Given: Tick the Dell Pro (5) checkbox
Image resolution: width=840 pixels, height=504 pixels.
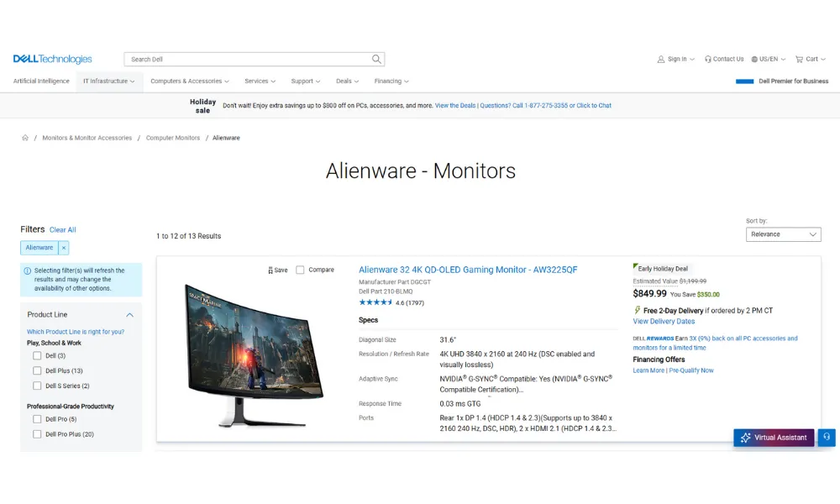Looking at the screenshot, I should click(x=37, y=419).
